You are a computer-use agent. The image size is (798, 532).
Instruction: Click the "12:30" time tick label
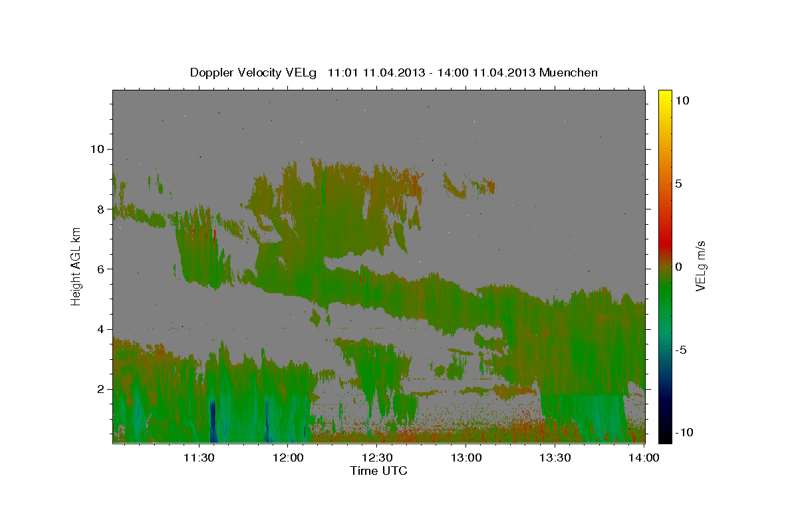pos(377,458)
